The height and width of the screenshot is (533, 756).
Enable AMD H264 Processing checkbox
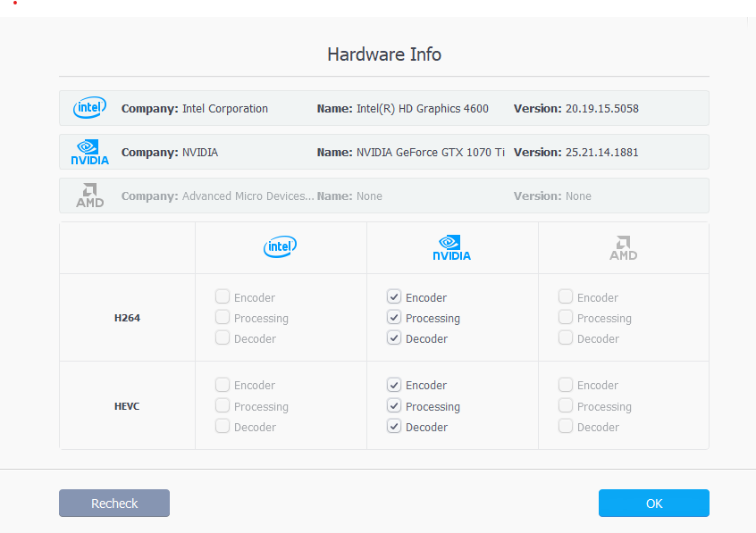tap(566, 317)
